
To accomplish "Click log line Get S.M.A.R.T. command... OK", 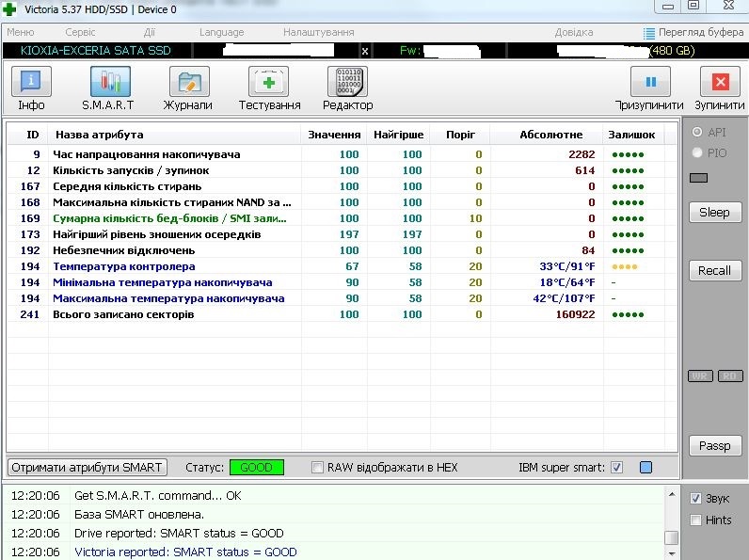I will 158,496.
